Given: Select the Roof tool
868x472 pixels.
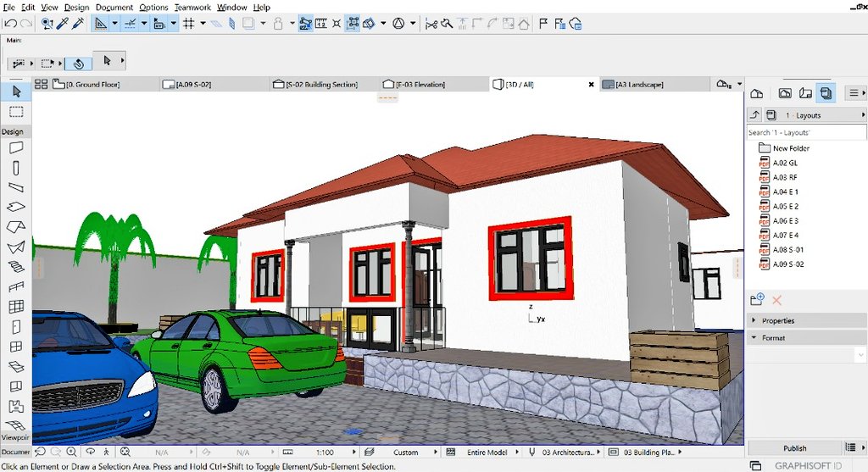Looking at the screenshot, I should point(16,227).
